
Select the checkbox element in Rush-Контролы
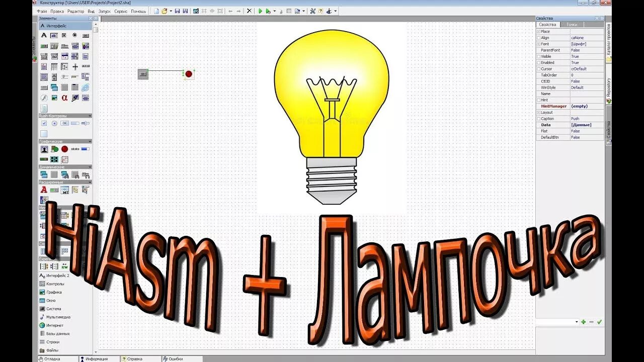(x=44, y=123)
